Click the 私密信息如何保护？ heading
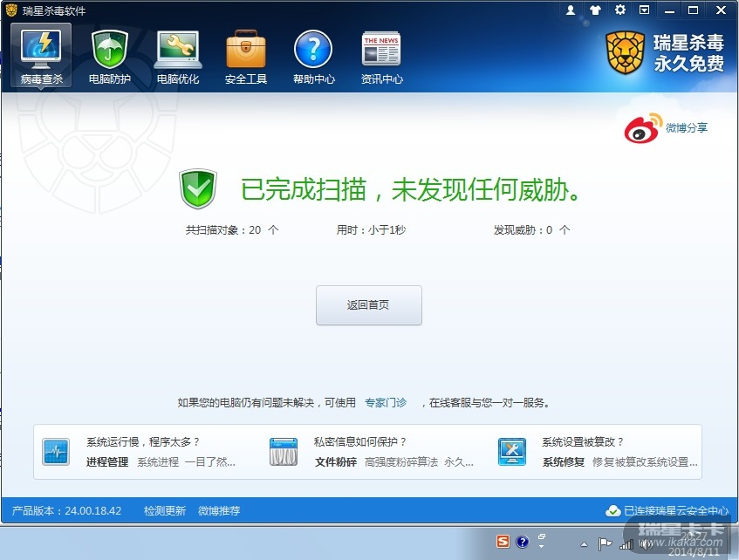This screenshot has width=739, height=560. click(x=360, y=441)
